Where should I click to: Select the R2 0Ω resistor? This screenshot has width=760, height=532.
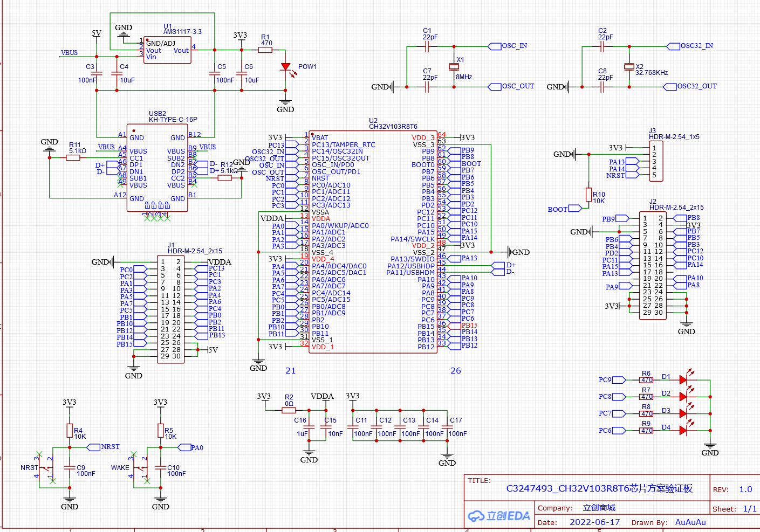tap(289, 410)
